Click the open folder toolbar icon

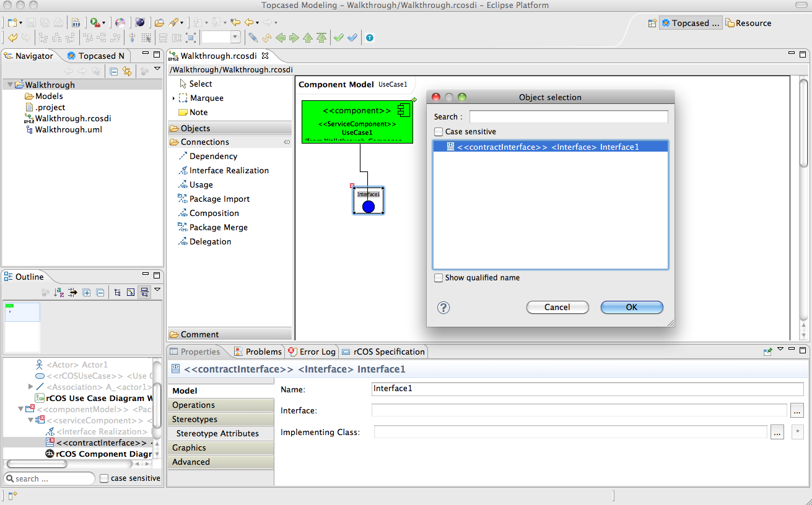coord(159,23)
